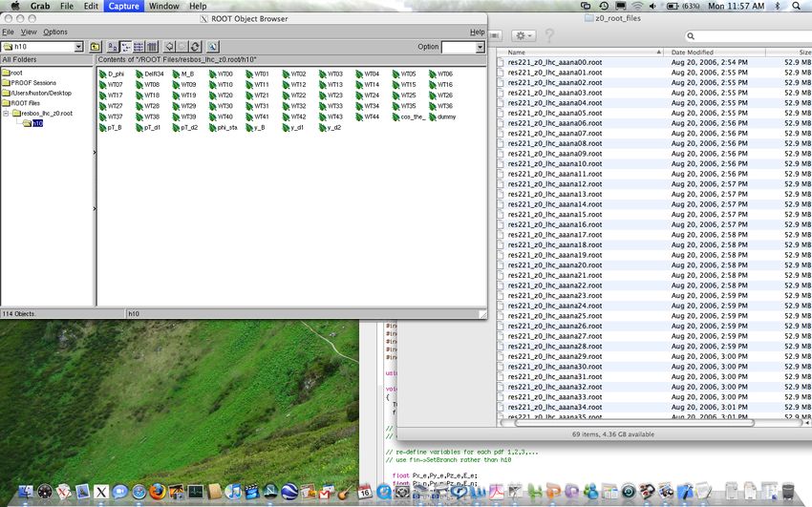Select the WT00 leaf
812x507 pixels.
221,74
